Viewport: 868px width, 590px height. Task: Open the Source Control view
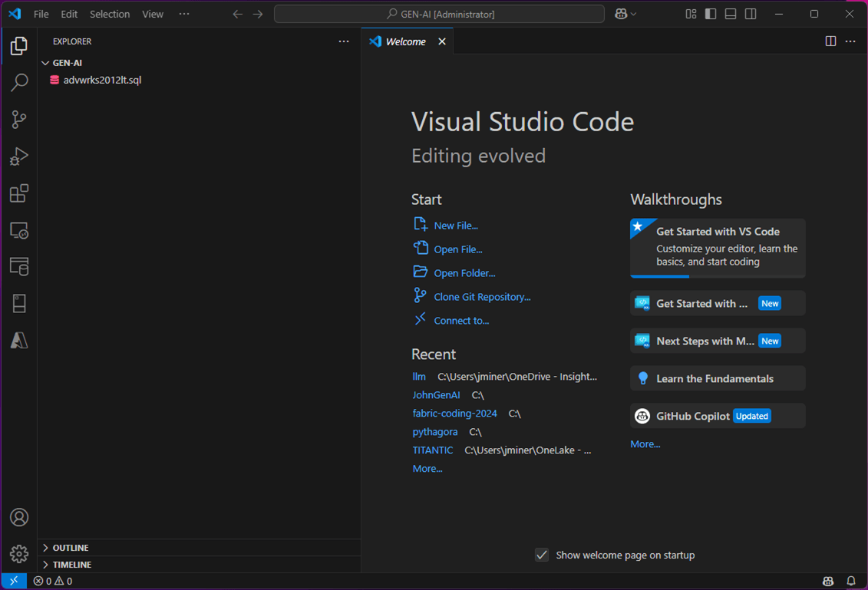[x=19, y=119]
